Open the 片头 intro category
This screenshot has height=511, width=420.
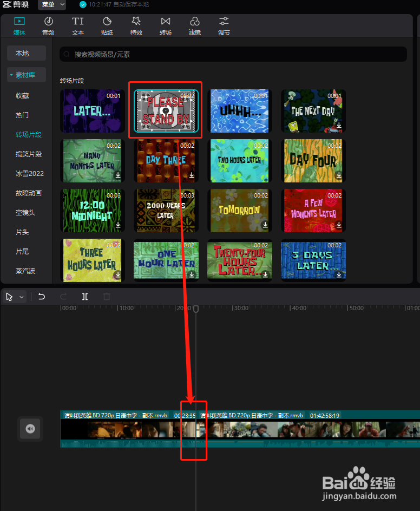point(22,232)
